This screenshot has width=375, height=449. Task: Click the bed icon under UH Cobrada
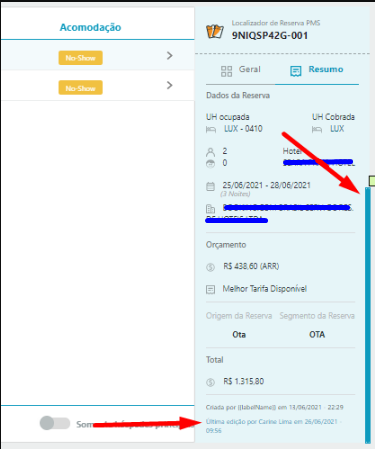[x=317, y=129]
